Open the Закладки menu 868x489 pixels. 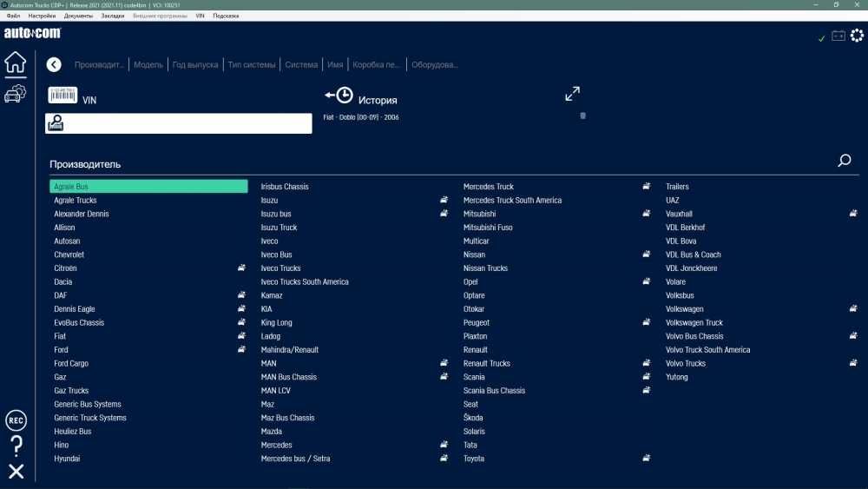click(x=113, y=16)
